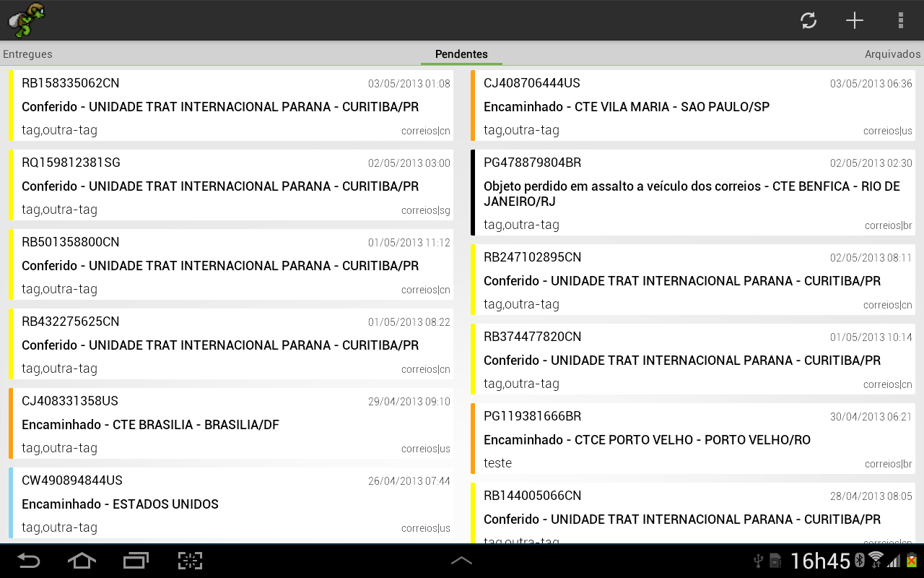
Task: Tap the screenshot capture icon
Action: [190, 561]
